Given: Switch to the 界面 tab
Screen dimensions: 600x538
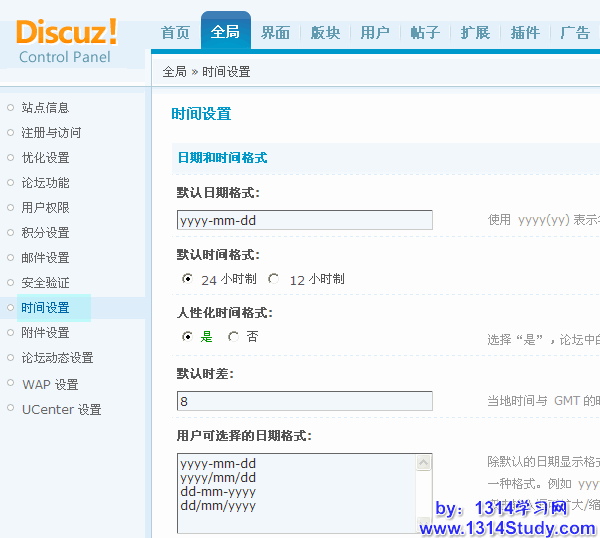Looking at the screenshot, I should coord(275,32).
